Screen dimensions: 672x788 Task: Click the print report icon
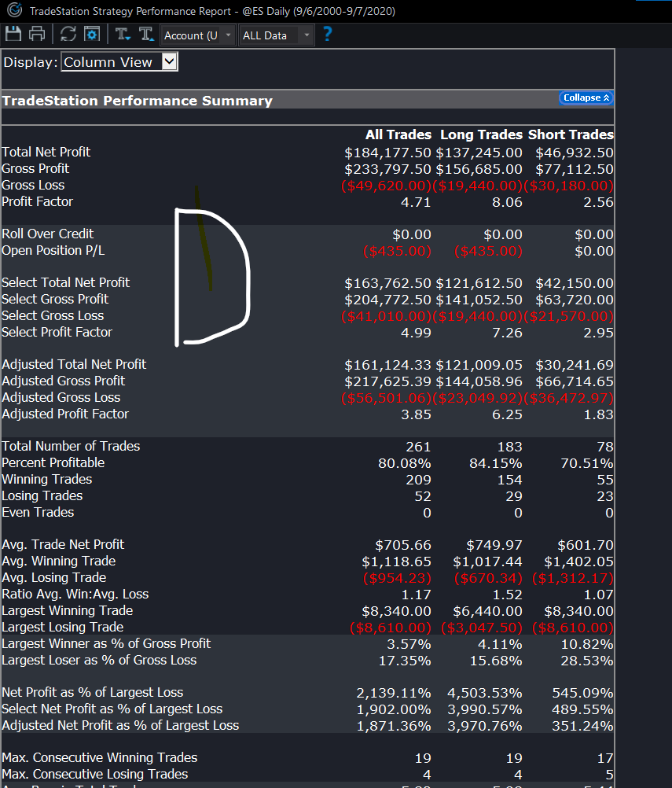(37, 34)
